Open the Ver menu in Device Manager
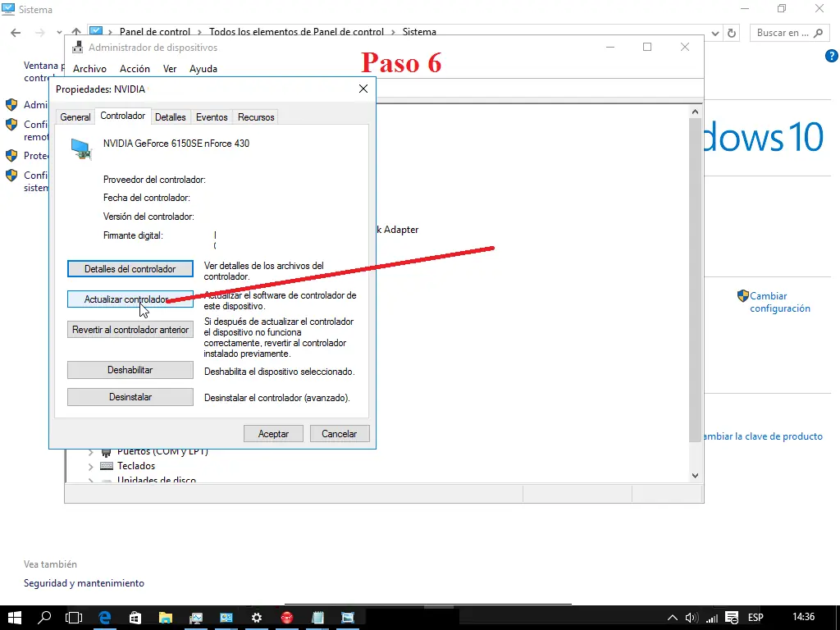Image resolution: width=840 pixels, height=630 pixels. coord(170,69)
